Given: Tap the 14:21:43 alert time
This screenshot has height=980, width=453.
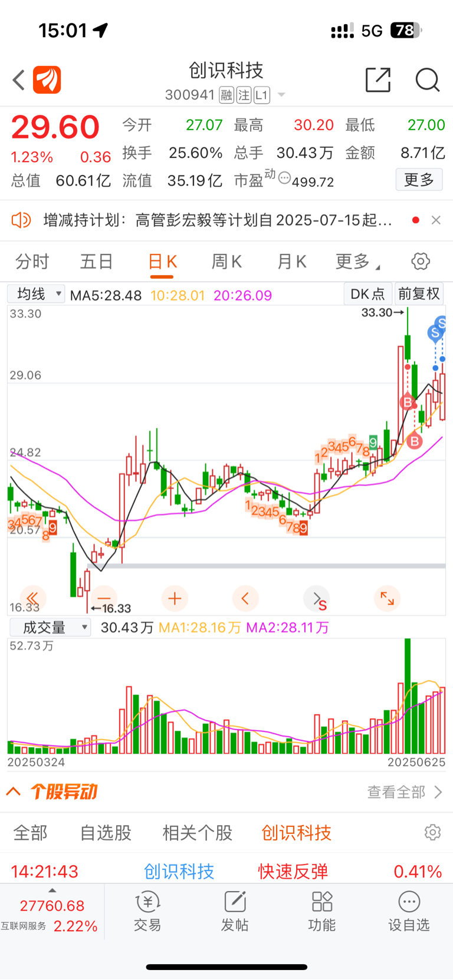Looking at the screenshot, I should 45,871.
